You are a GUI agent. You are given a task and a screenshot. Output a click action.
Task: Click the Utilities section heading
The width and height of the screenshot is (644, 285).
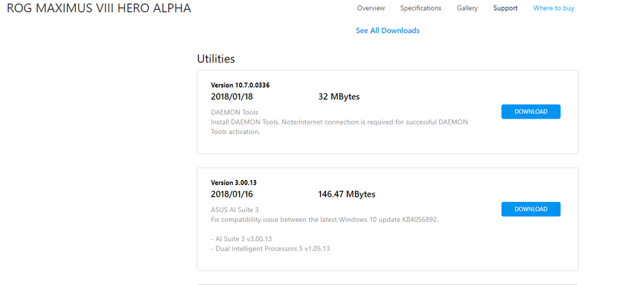(216, 59)
